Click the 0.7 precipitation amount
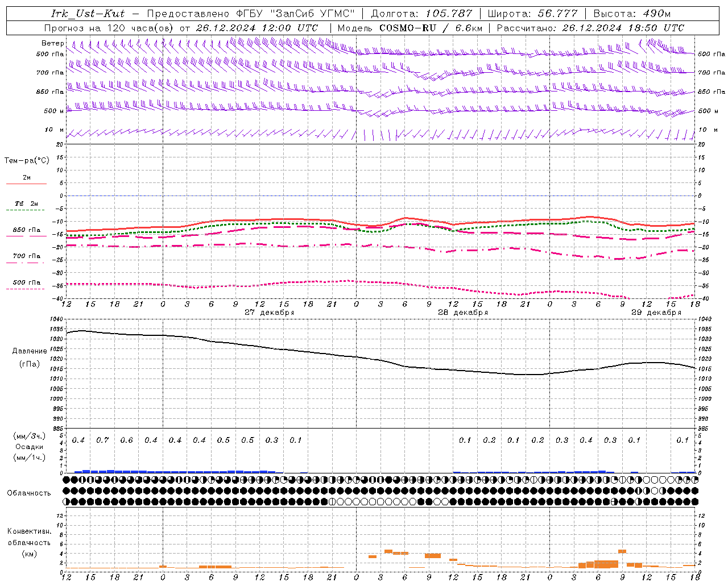The height and width of the screenshot is (582, 728). pyautogui.click(x=102, y=440)
